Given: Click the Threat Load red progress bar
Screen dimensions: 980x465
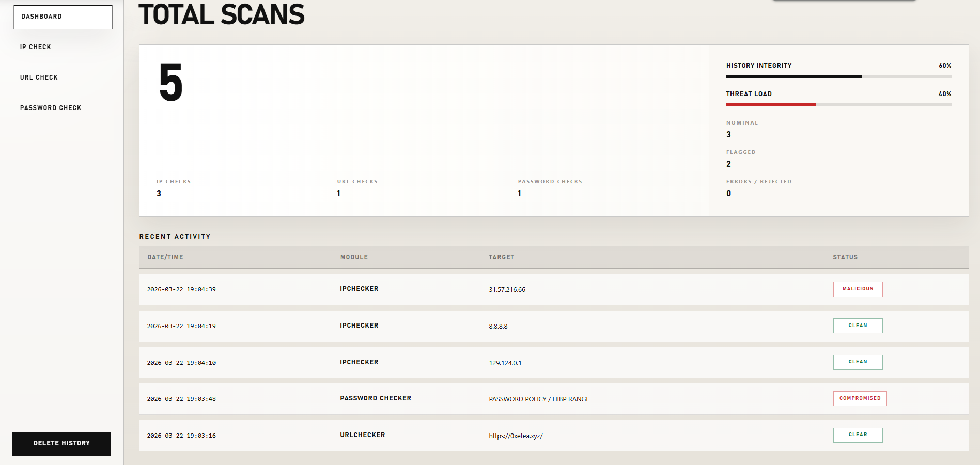Looking at the screenshot, I should [771, 105].
